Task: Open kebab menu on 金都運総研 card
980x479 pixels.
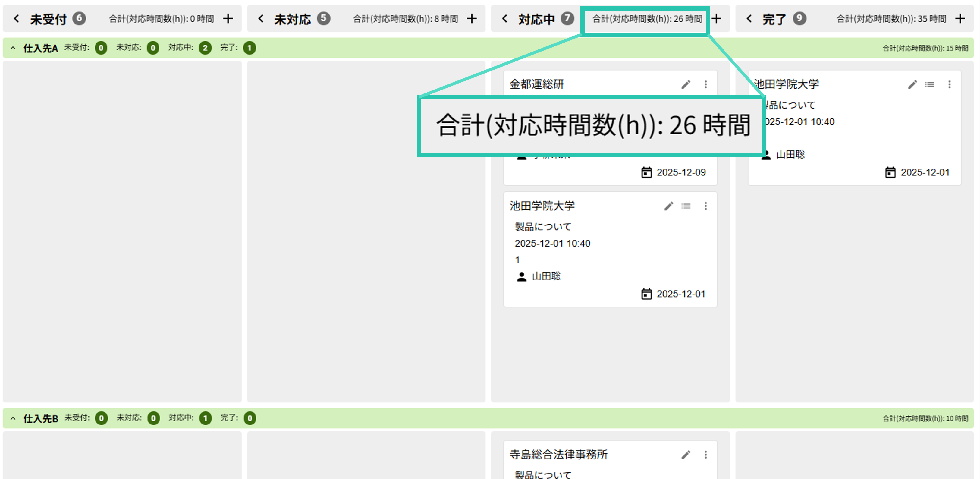Action: click(706, 84)
